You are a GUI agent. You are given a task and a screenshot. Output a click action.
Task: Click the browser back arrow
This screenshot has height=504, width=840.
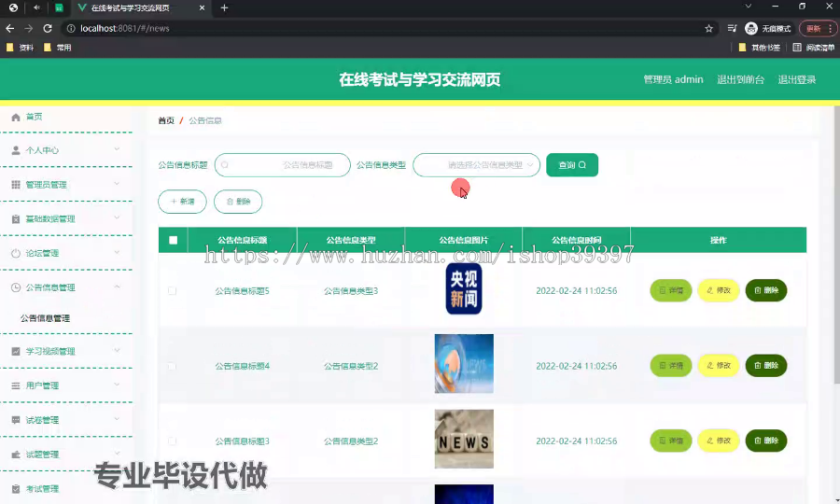pyautogui.click(x=9, y=28)
